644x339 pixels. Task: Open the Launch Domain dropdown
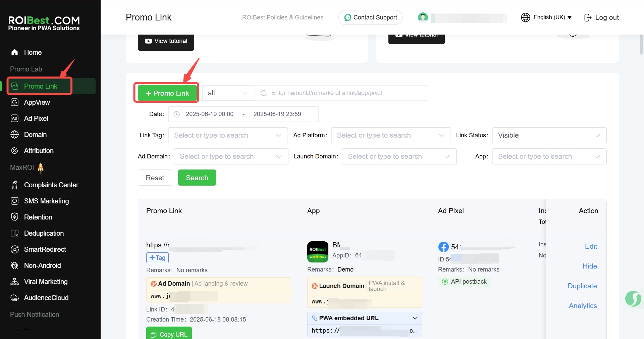coord(399,156)
